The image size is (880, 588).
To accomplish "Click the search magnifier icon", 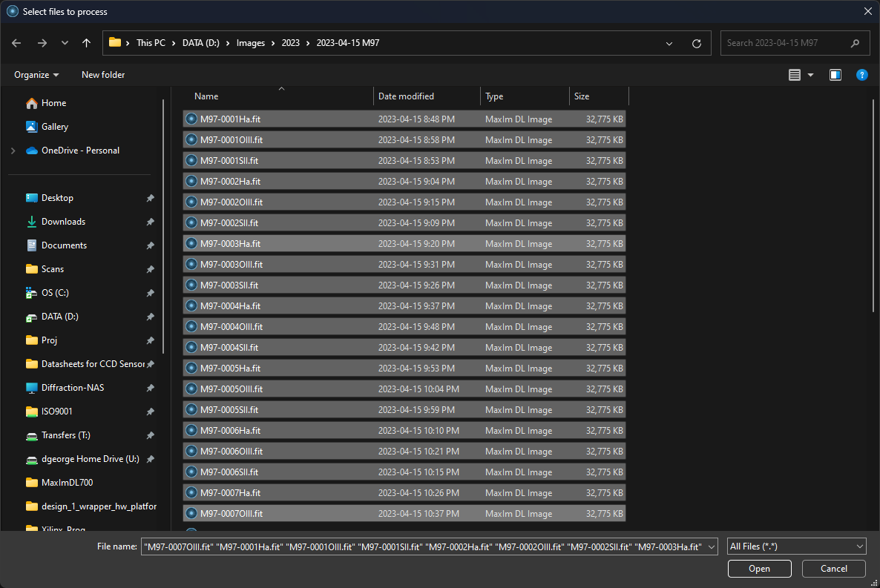I will [856, 43].
